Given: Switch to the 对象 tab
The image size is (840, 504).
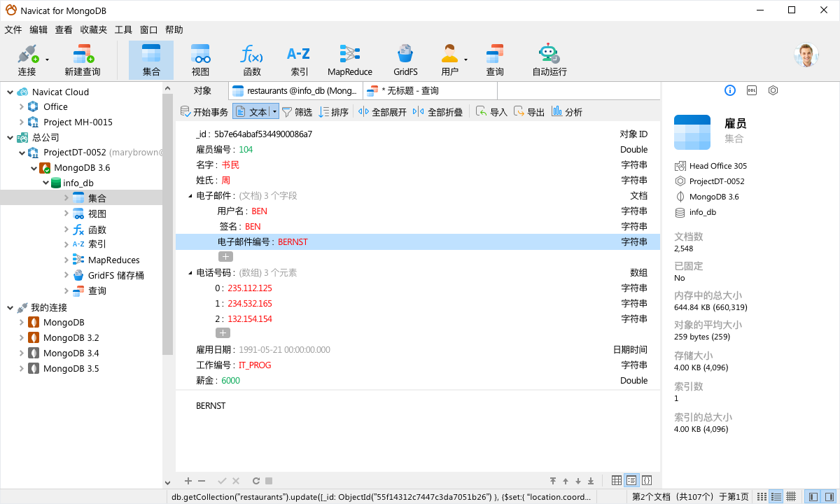Looking at the screenshot, I should tap(202, 90).
